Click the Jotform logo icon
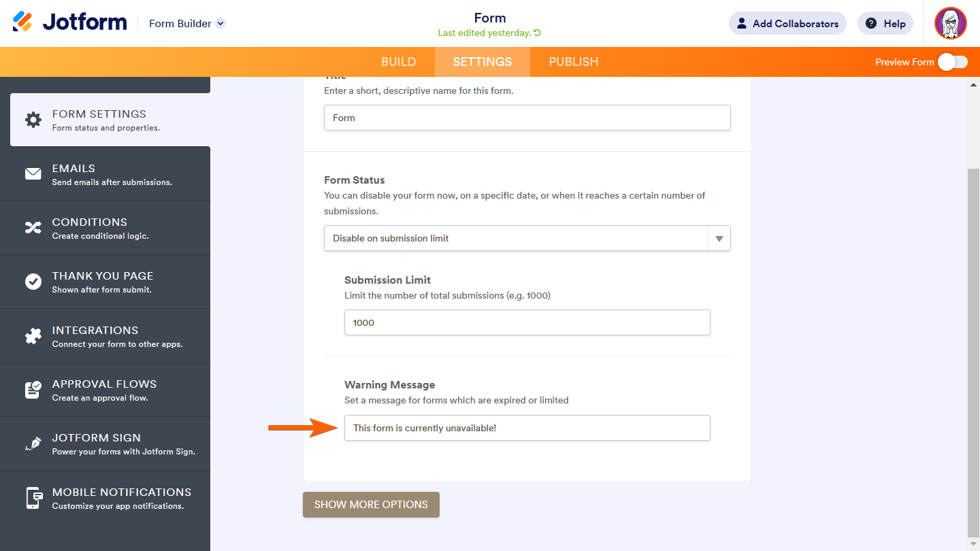Screen dimensions: 980x551 tap(22, 22)
